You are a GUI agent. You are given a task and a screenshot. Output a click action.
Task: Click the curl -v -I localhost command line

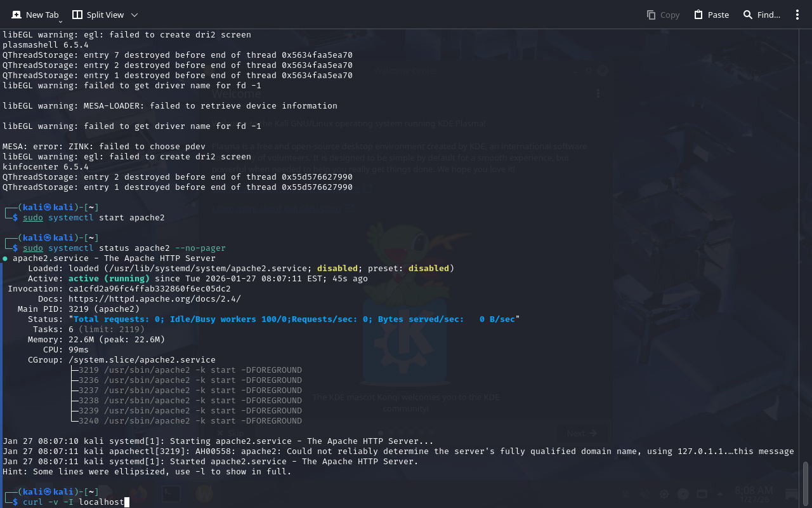pos(73,502)
